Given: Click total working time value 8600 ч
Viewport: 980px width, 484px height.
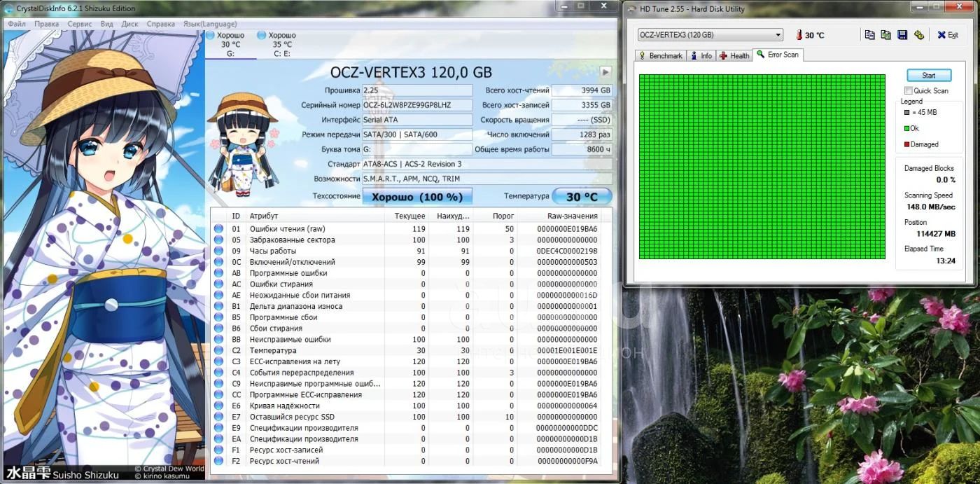Looking at the screenshot, I should click(x=582, y=149).
